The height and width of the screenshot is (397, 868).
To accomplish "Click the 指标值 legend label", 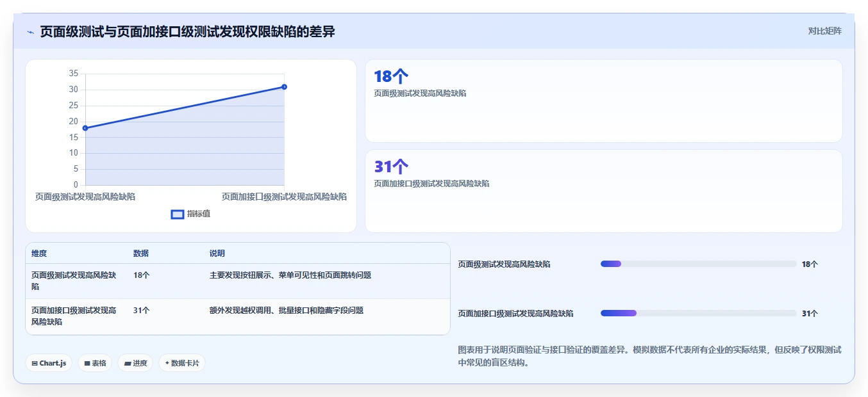I will click(199, 214).
